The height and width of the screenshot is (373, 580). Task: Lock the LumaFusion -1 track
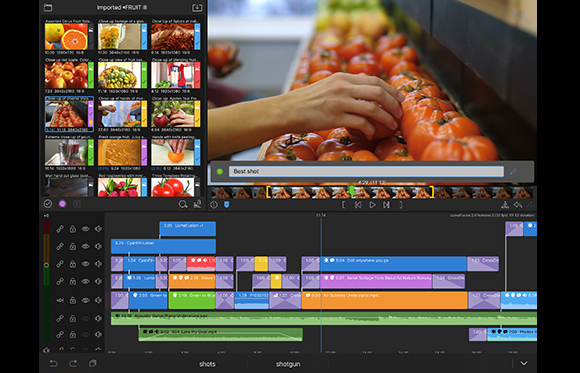pyautogui.click(x=73, y=229)
